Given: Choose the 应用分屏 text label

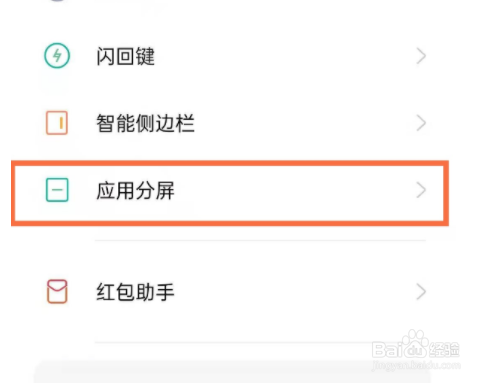Looking at the screenshot, I should 135,190.
